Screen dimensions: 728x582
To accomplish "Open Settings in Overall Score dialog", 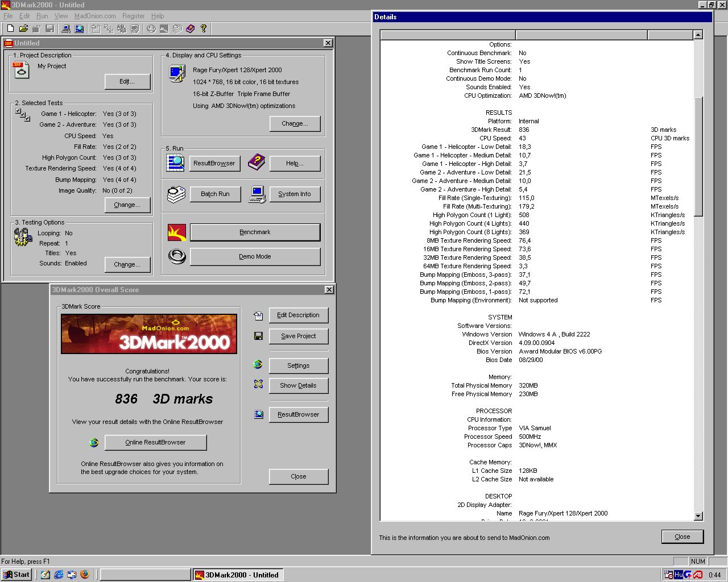I will click(299, 366).
